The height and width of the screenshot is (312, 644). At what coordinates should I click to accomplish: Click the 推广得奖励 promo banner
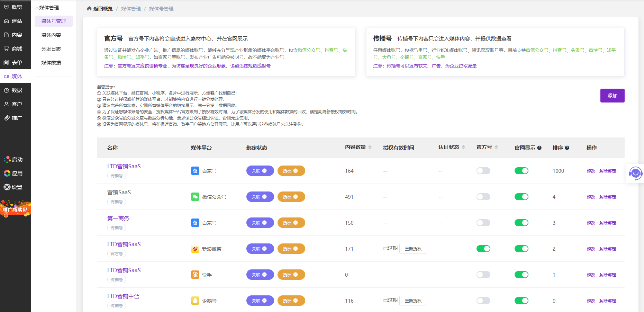click(x=15, y=209)
